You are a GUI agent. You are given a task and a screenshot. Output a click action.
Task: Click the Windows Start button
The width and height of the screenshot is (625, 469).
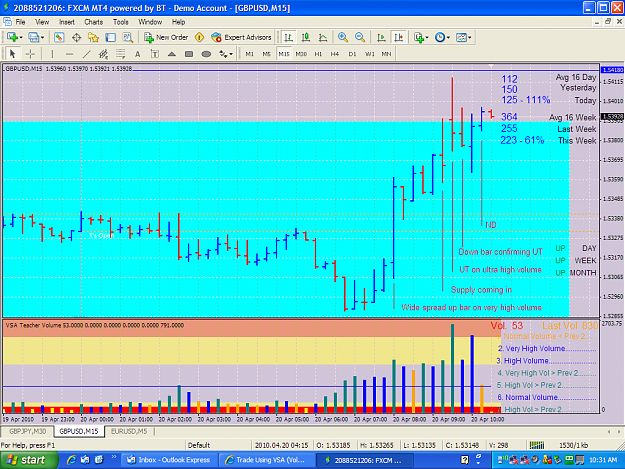28,460
